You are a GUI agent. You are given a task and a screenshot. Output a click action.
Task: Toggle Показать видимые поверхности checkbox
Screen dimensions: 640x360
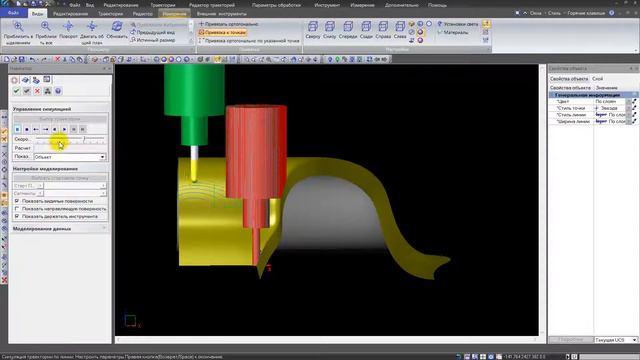pyautogui.click(x=17, y=201)
